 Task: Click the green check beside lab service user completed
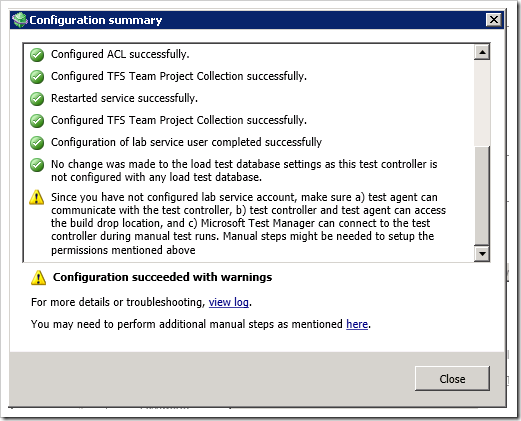pyautogui.click(x=37, y=143)
